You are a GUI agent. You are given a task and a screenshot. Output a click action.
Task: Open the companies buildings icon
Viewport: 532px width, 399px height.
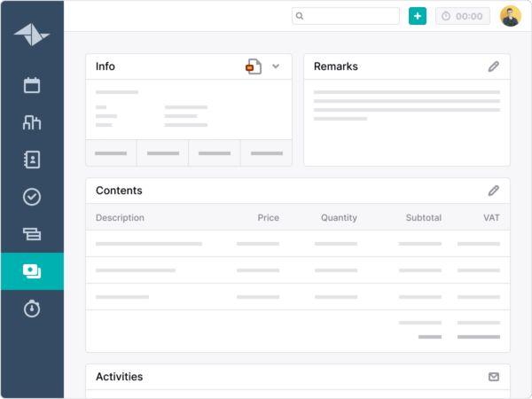pos(32,122)
